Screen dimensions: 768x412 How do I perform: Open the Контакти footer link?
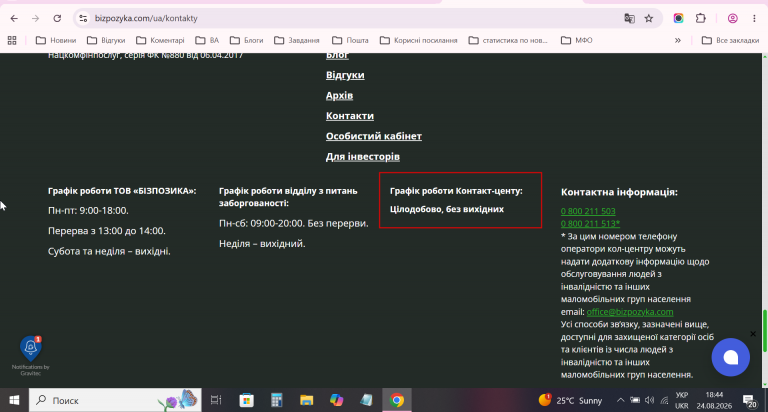click(350, 116)
